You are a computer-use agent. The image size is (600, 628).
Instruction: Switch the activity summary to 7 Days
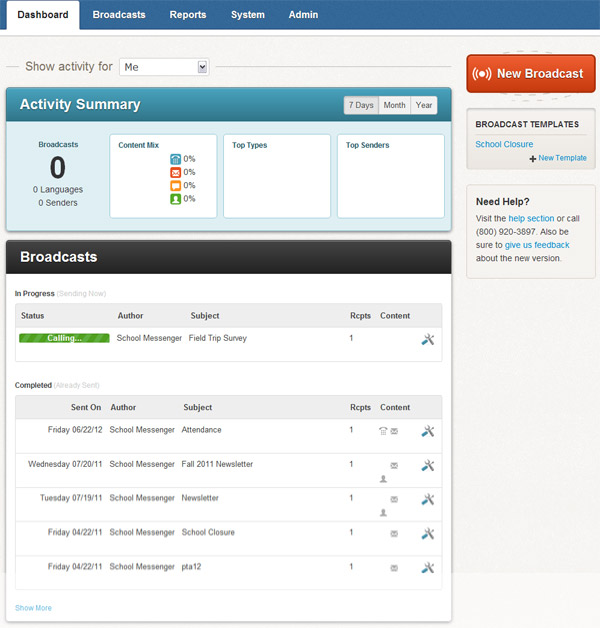point(361,105)
